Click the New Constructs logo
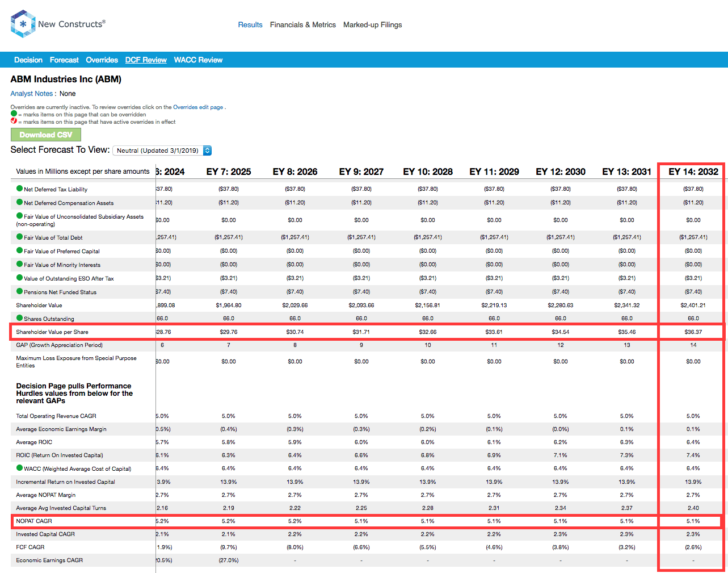 pyautogui.click(x=58, y=24)
